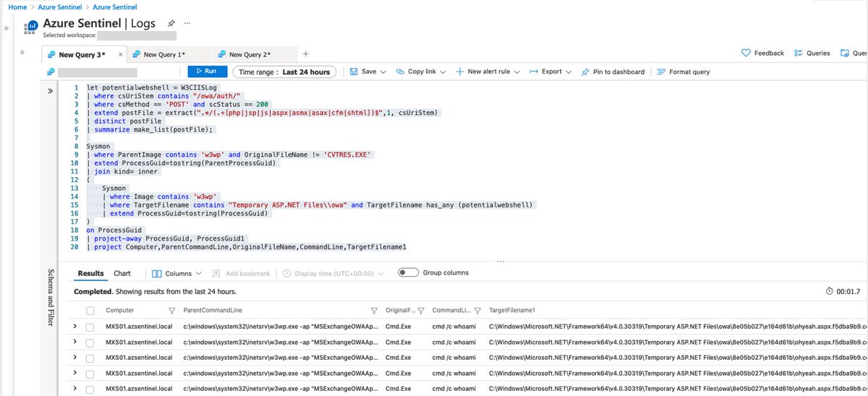The width and height of the screenshot is (868, 396).
Task: Expand the fourth result row
Action: click(75, 373)
